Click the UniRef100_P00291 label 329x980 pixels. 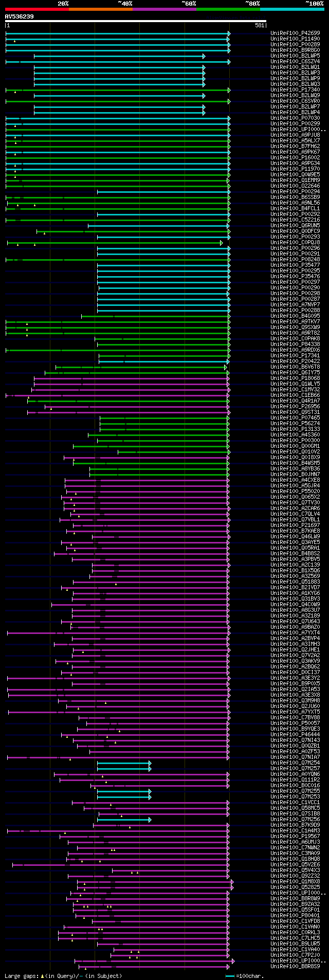(295, 254)
